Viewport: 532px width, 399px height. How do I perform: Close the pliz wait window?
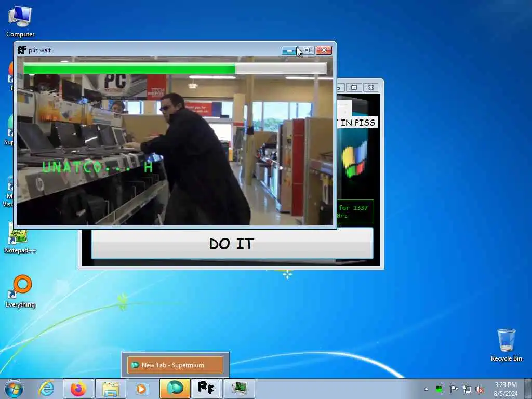click(x=324, y=50)
